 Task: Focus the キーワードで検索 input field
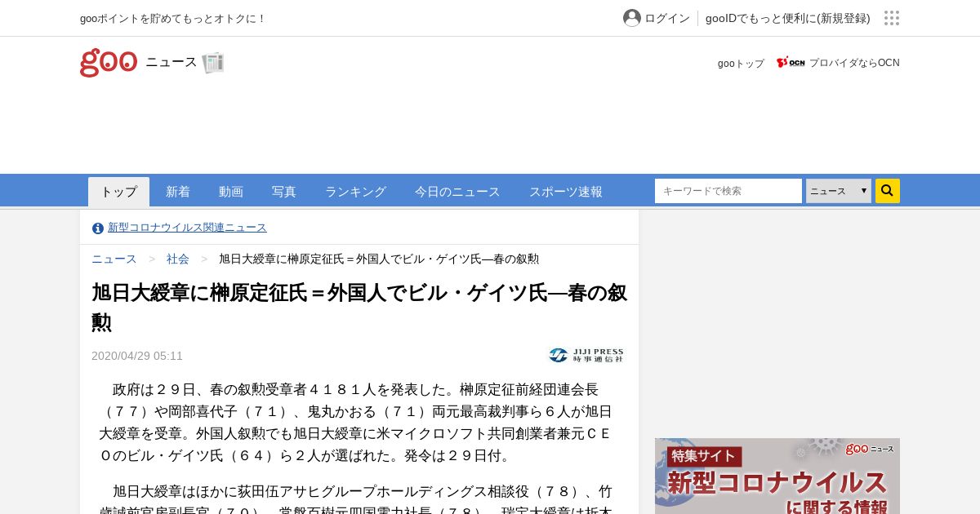coord(728,191)
